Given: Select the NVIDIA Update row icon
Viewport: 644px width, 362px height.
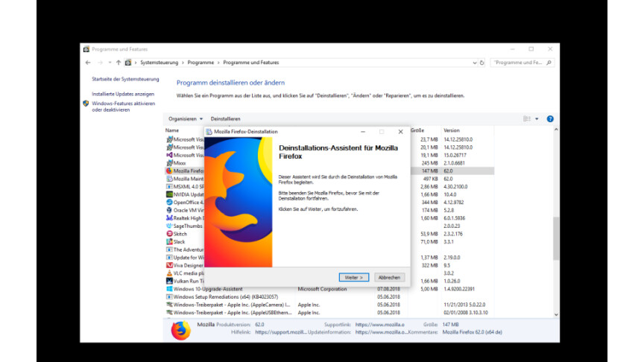Looking at the screenshot, I should [169, 194].
